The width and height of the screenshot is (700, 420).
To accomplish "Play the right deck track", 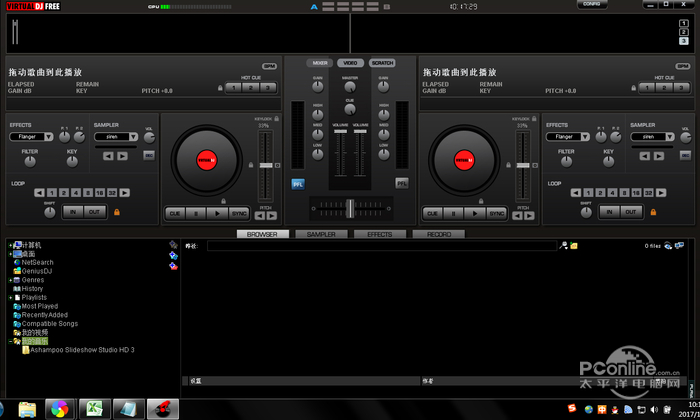I will coord(475,213).
